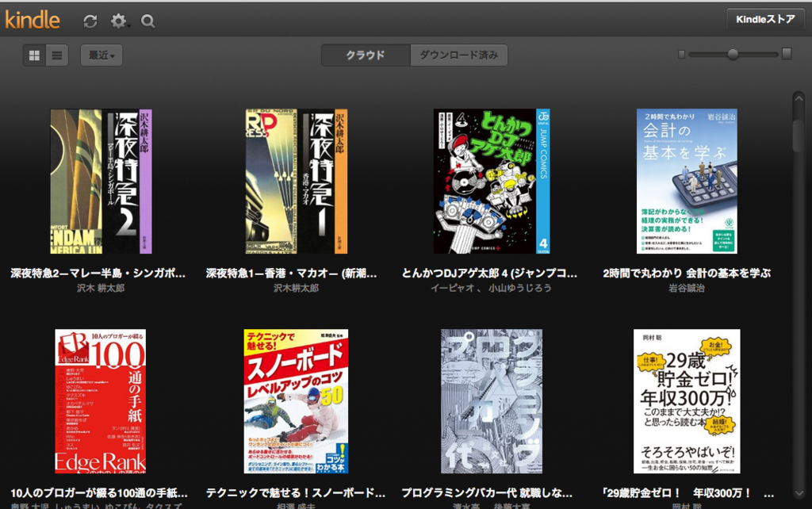Viewport: 812px width, 509px height.
Task: Click title テクニックで魅せる！スノーボード…
Action: tap(296, 493)
